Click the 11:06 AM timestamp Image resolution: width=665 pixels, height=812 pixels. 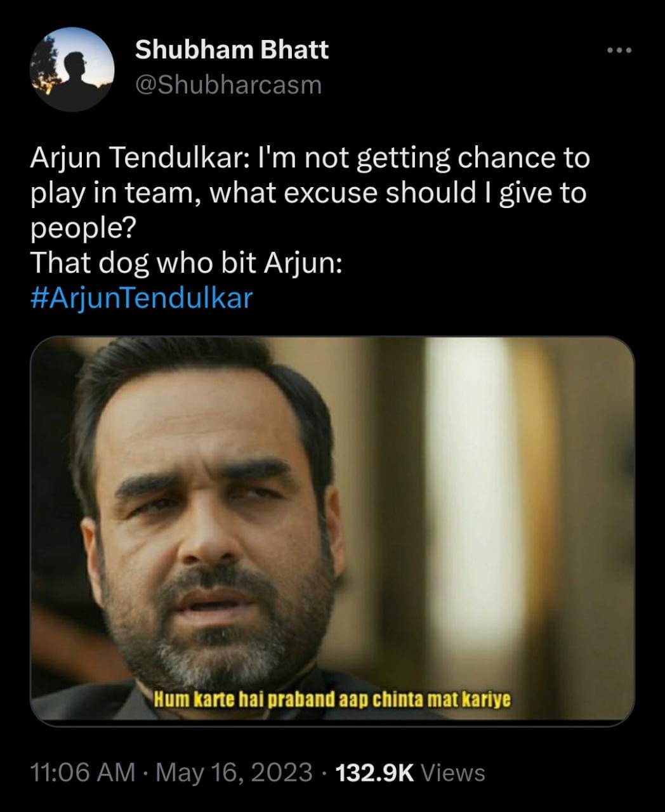[82, 772]
